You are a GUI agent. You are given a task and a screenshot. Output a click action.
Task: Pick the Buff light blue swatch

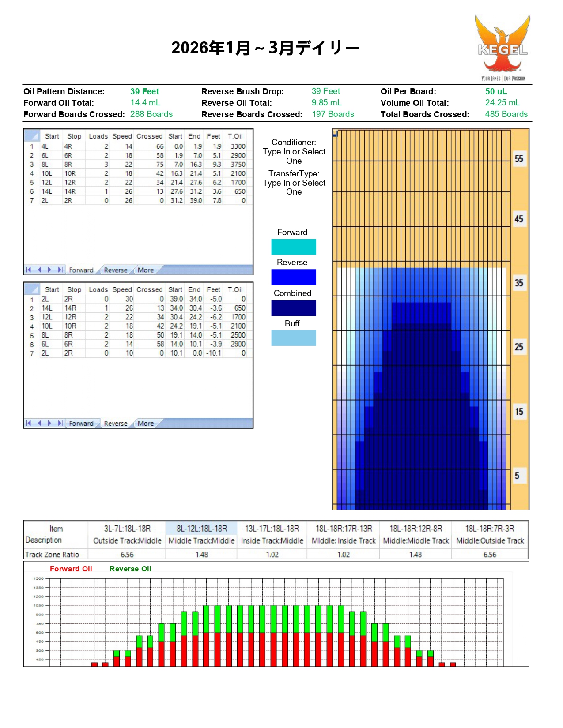click(x=293, y=338)
